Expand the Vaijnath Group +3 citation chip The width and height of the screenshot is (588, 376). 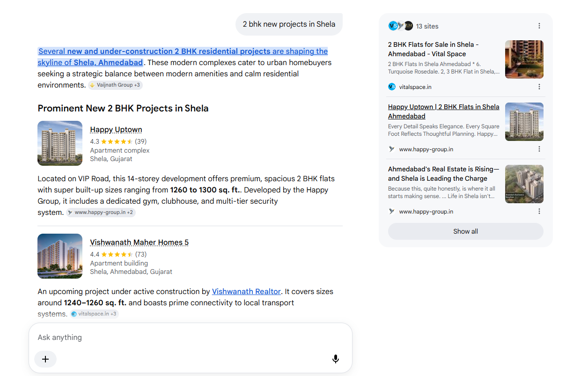[x=115, y=85]
